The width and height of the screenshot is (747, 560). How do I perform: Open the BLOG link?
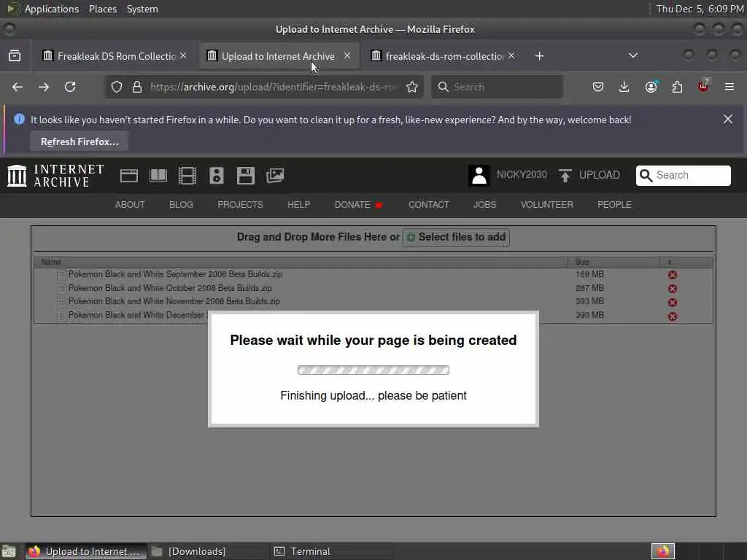pyautogui.click(x=181, y=205)
